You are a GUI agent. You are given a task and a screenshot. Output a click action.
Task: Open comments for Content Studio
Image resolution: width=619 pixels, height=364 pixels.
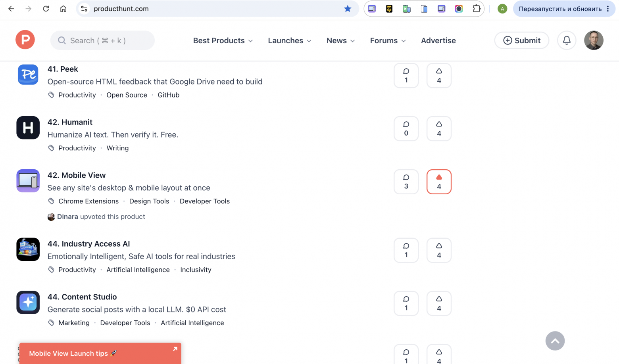(x=406, y=303)
